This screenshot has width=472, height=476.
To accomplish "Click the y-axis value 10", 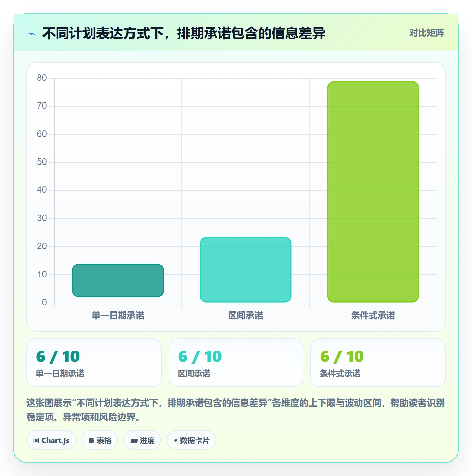I will 42,275.
